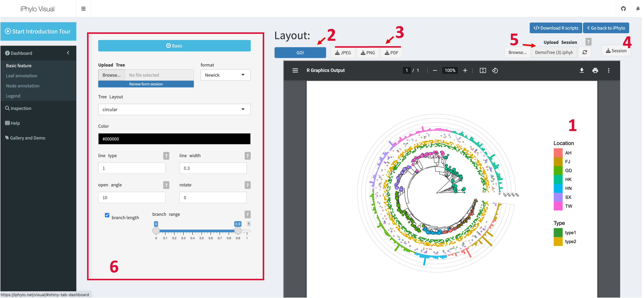Image resolution: width=644 pixels, height=298 pixels.
Task: Select Leaf annotation in sidebar
Action: pyautogui.click(x=21, y=76)
